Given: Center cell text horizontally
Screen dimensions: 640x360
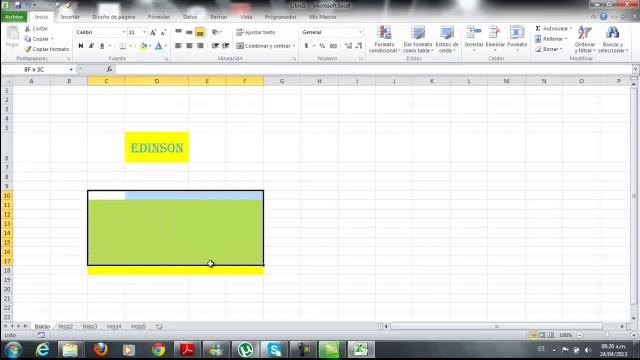Looking at the screenshot, I should point(189,46).
